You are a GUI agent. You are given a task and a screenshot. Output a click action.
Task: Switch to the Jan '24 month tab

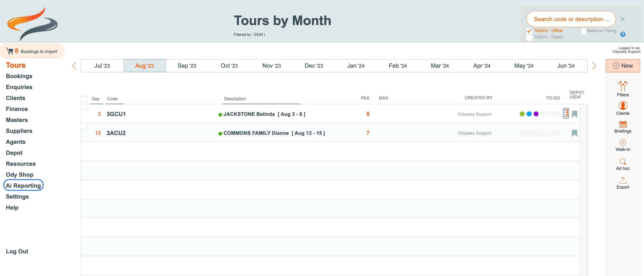tap(356, 66)
